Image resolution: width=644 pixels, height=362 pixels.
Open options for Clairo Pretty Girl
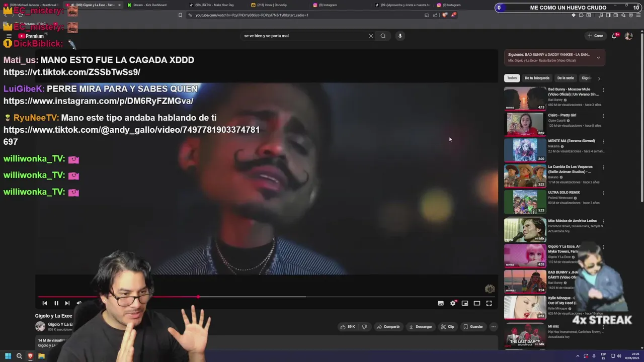pyautogui.click(x=603, y=116)
